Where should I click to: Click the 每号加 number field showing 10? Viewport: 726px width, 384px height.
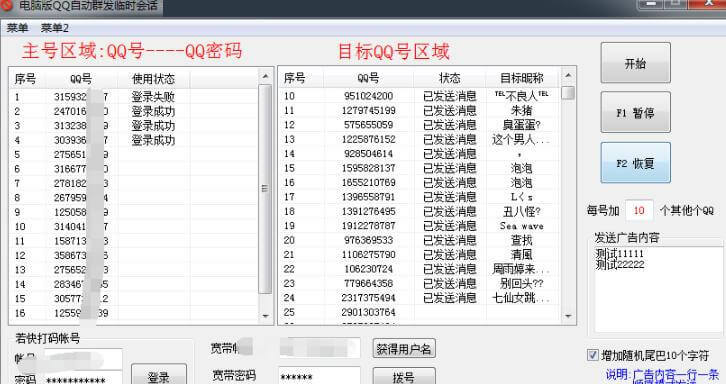tap(639, 210)
